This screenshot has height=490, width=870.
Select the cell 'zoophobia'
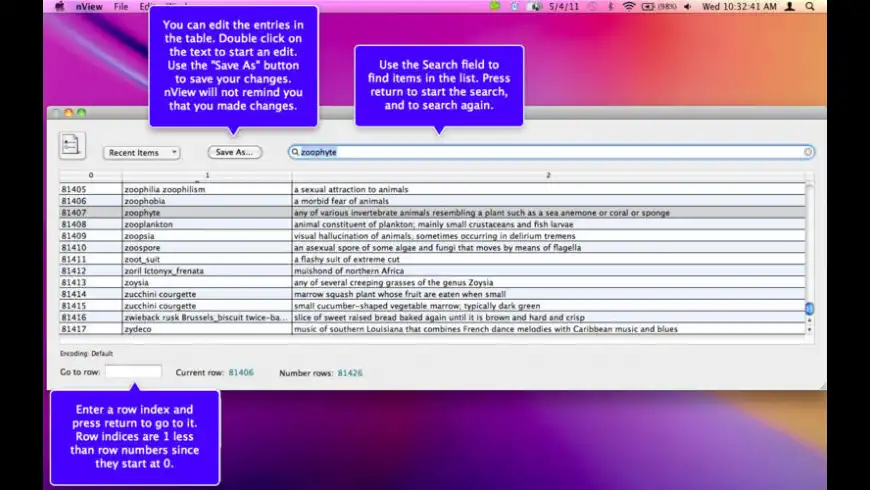[207, 201]
